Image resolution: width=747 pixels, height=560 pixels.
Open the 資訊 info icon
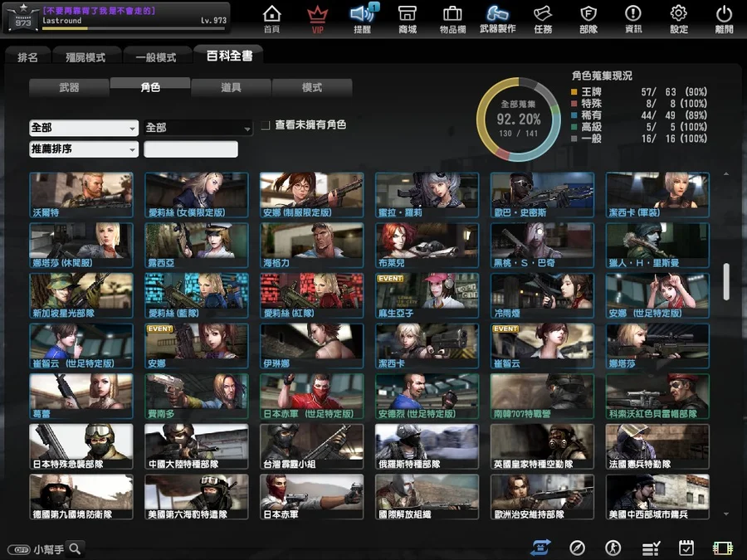click(633, 18)
